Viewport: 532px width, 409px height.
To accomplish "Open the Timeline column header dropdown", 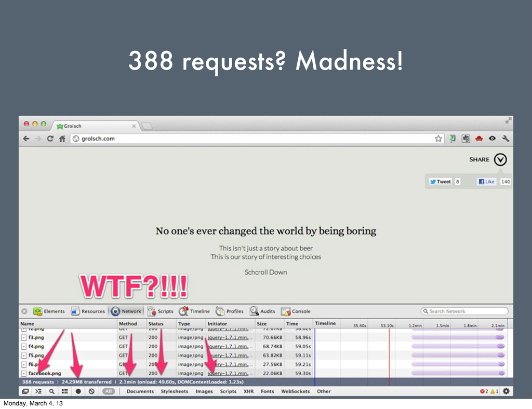I will (x=325, y=323).
